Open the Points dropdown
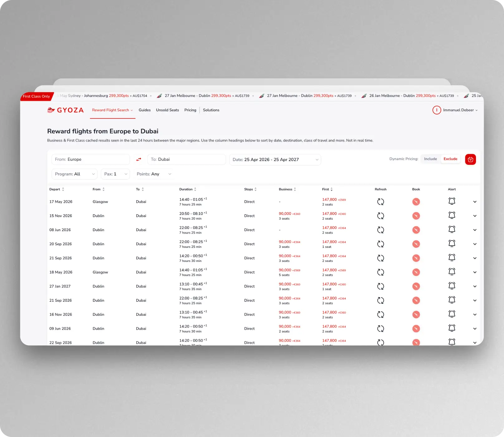This screenshot has width=504, height=437. click(154, 174)
